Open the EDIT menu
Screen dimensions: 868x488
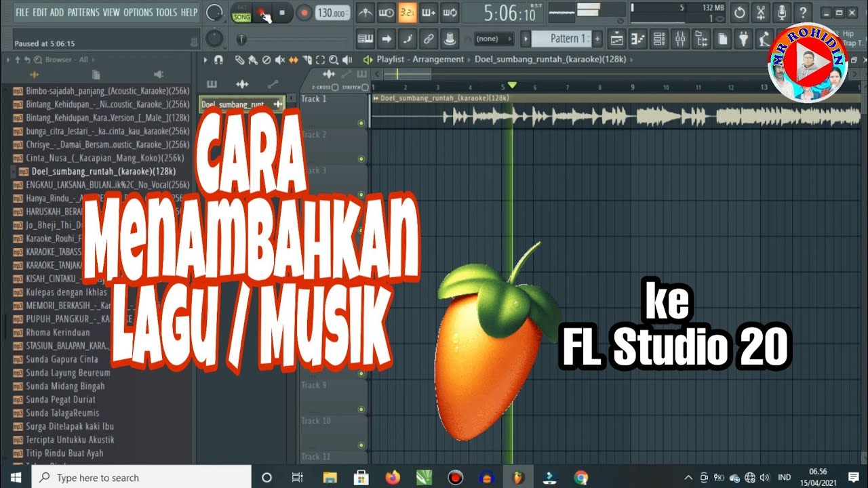pos(40,12)
